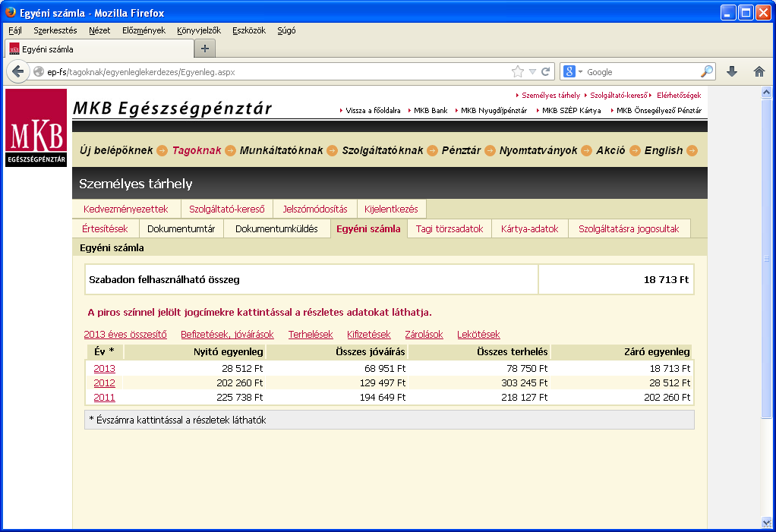
Task: Go to the Firefox home icon
Action: (x=759, y=71)
